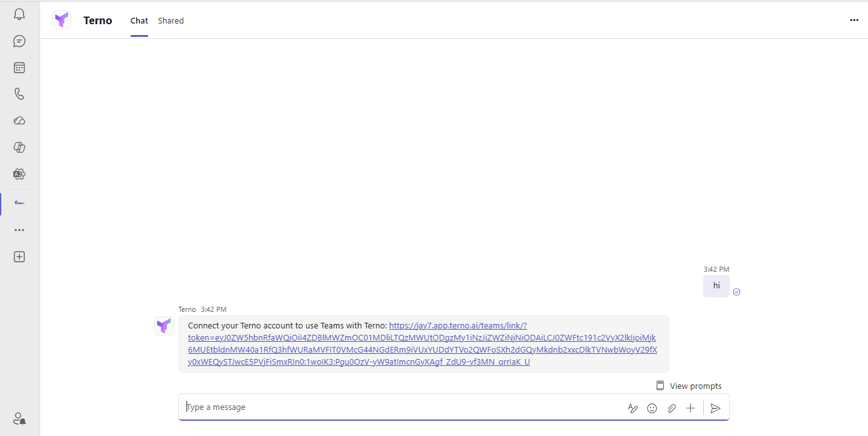This screenshot has height=436, width=868.
Task: Click the attach file paperclip icon
Action: coord(671,408)
